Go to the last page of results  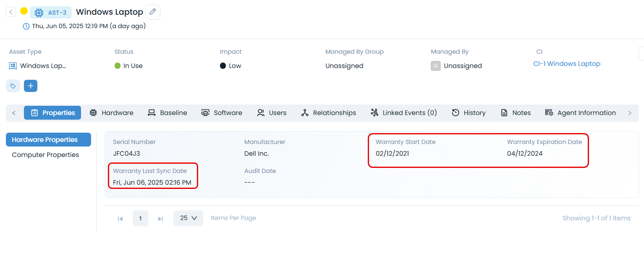coord(160,218)
